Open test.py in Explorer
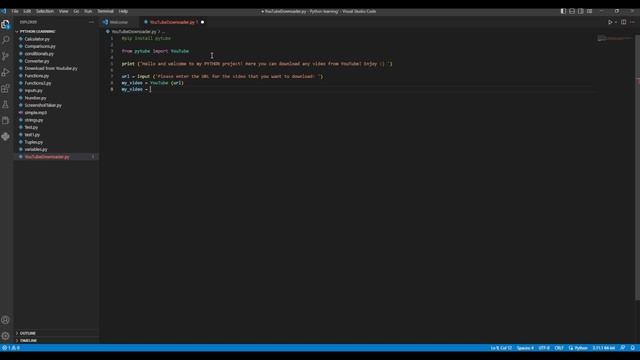The height and width of the screenshot is (360, 640). 31,127
